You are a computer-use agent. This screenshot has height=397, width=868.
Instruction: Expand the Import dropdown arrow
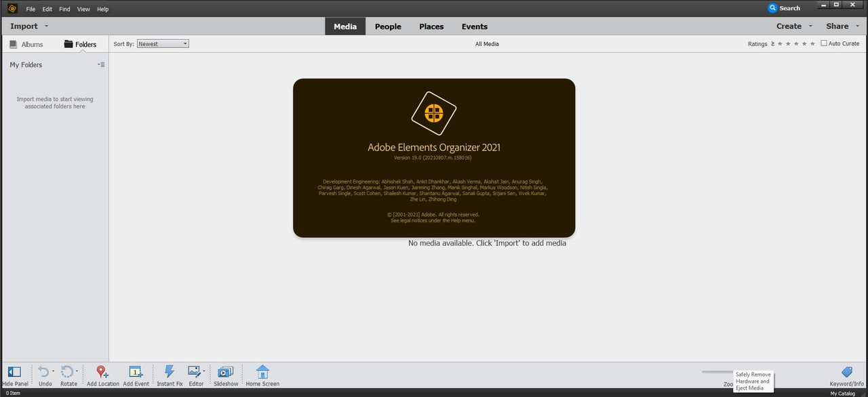[46, 26]
